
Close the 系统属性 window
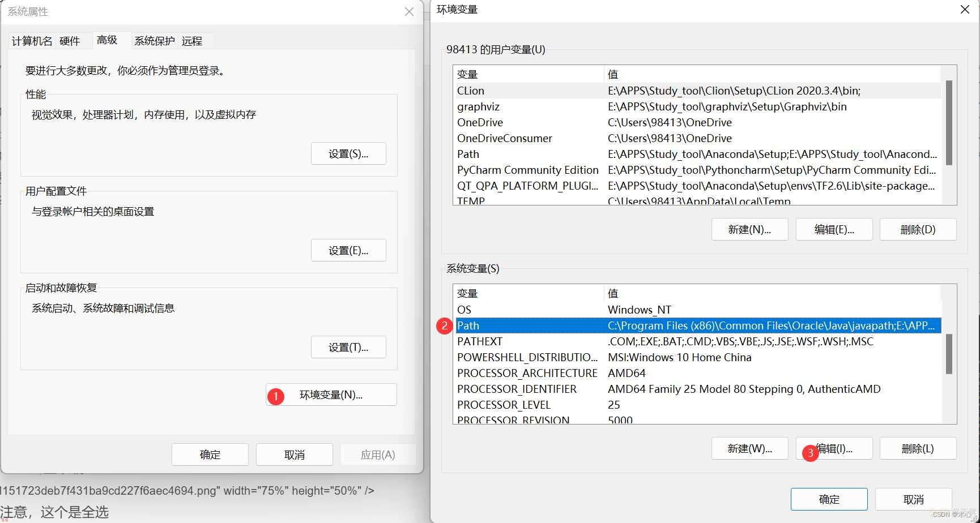[x=409, y=11]
